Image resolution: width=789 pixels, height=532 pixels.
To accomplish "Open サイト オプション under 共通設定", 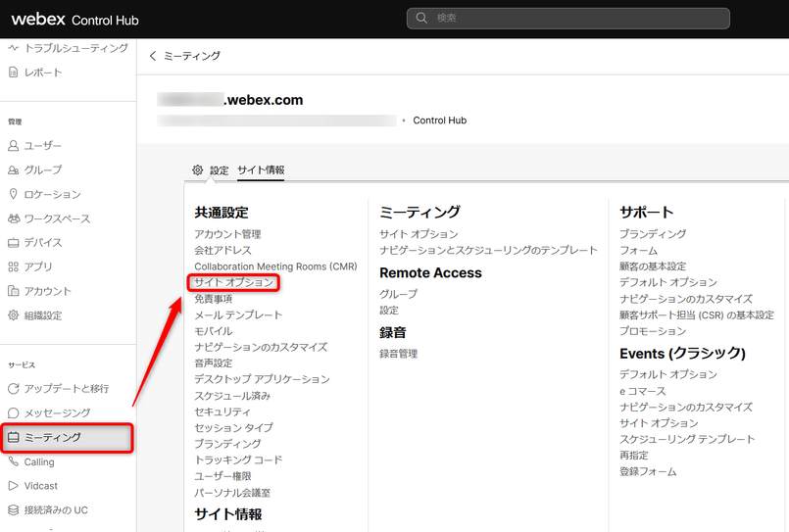I will [234, 282].
